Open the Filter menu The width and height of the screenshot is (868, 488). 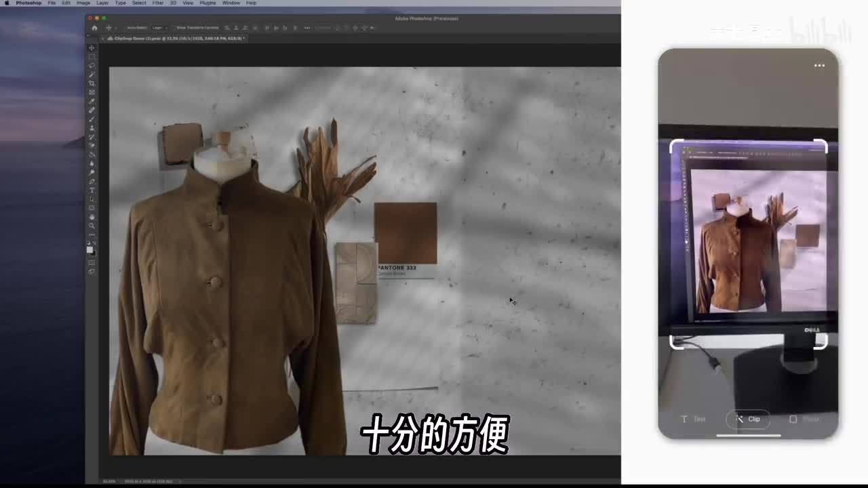157,3
